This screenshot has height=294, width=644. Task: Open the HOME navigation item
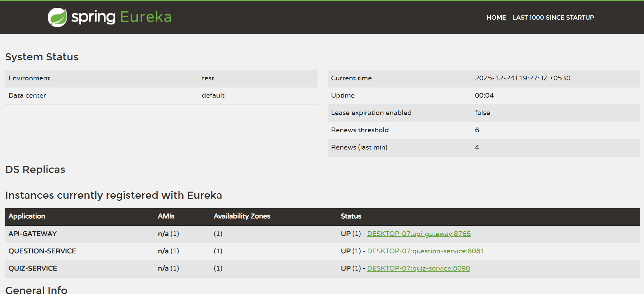496,18
